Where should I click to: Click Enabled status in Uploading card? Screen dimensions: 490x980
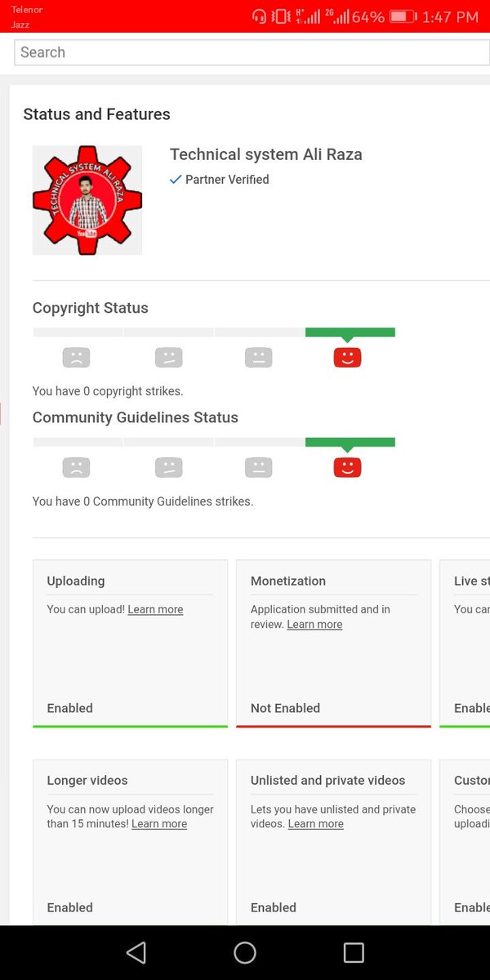[x=70, y=708]
